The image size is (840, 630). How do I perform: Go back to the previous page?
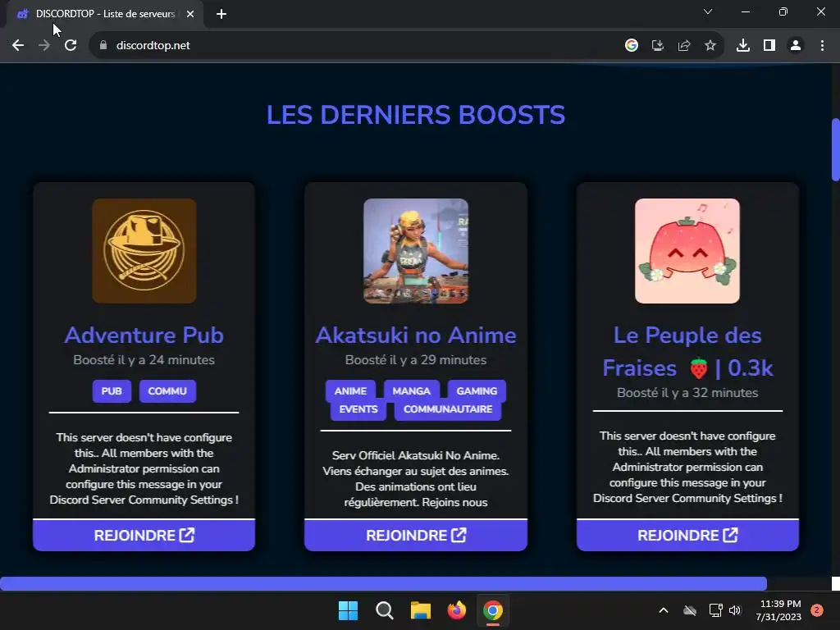[18, 46]
